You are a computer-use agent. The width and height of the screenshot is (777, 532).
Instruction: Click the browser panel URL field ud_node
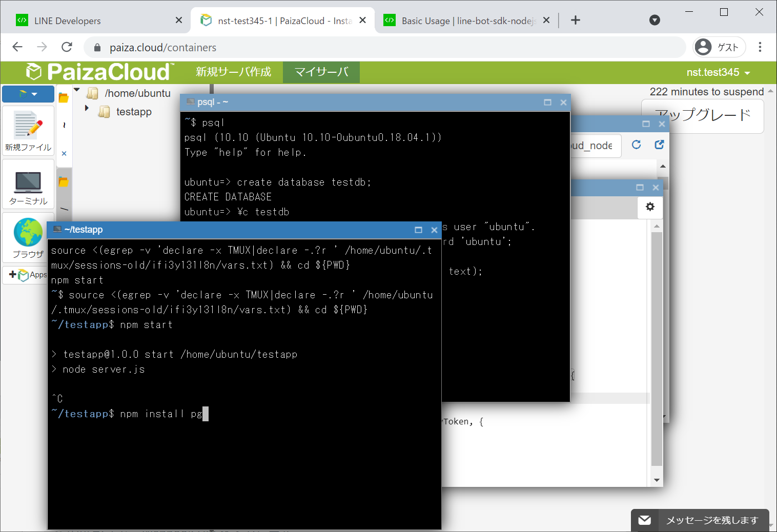[x=595, y=146]
